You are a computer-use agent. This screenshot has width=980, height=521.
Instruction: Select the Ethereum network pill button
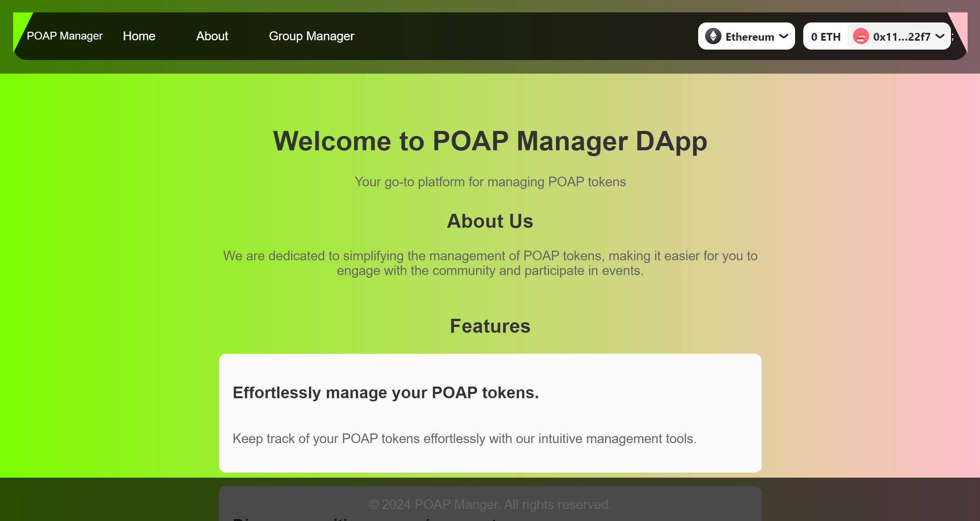tap(746, 36)
